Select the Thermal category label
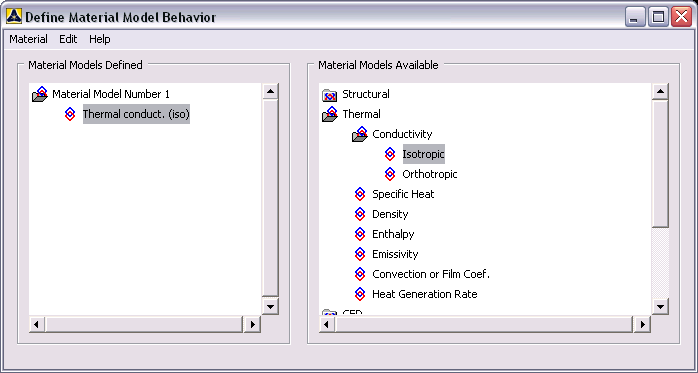This screenshot has height=373, width=698. click(361, 114)
